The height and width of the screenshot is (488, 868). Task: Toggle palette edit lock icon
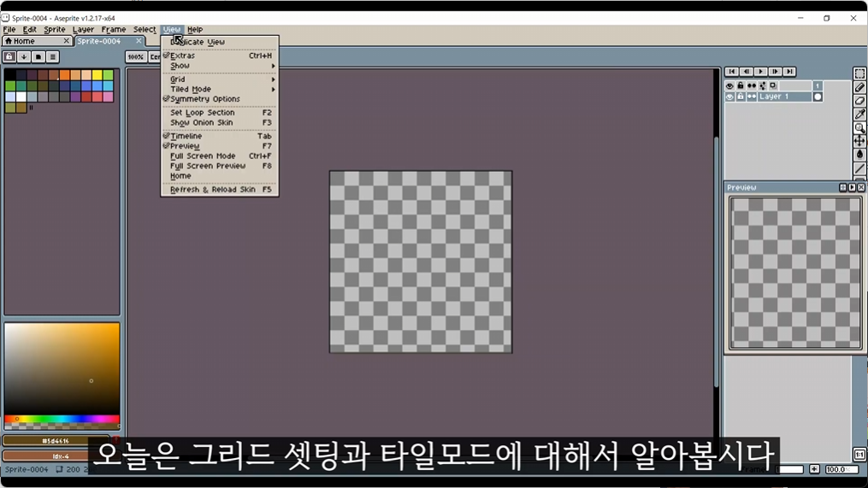[9, 56]
